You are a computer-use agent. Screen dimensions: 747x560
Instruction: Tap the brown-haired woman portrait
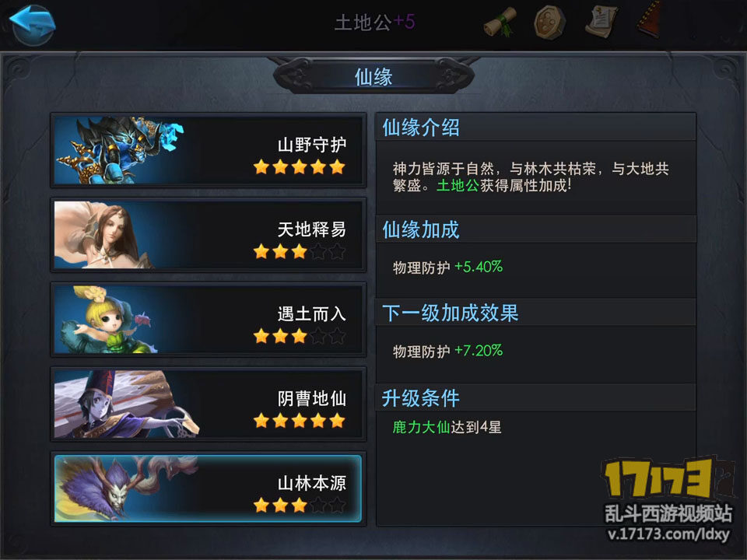point(105,235)
